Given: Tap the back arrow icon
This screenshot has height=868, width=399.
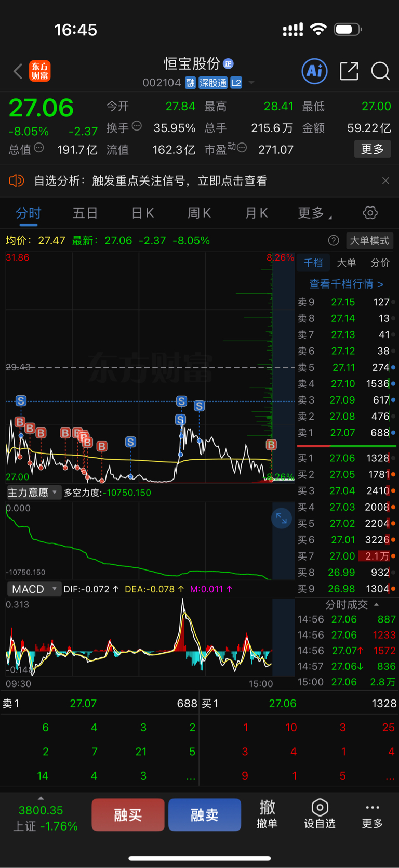Looking at the screenshot, I should pyautogui.click(x=18, y=71).
